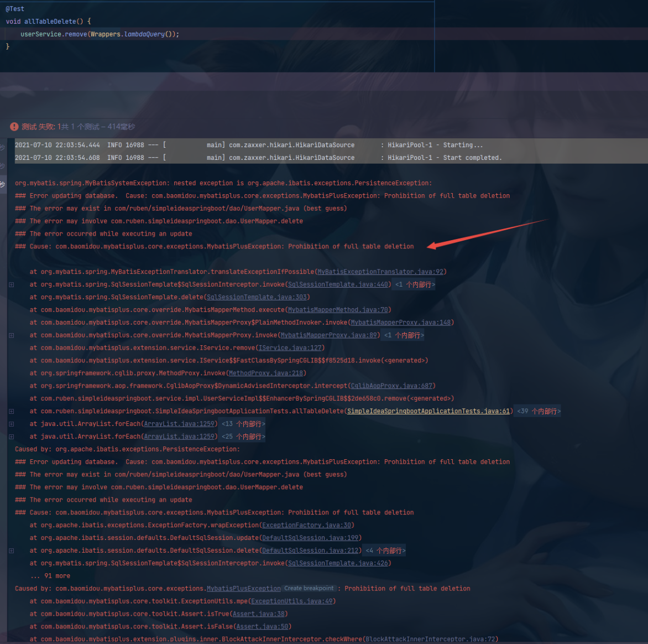Jump to MethodProxy.java:218 source

pyautogui.click(x=266, y=373)
